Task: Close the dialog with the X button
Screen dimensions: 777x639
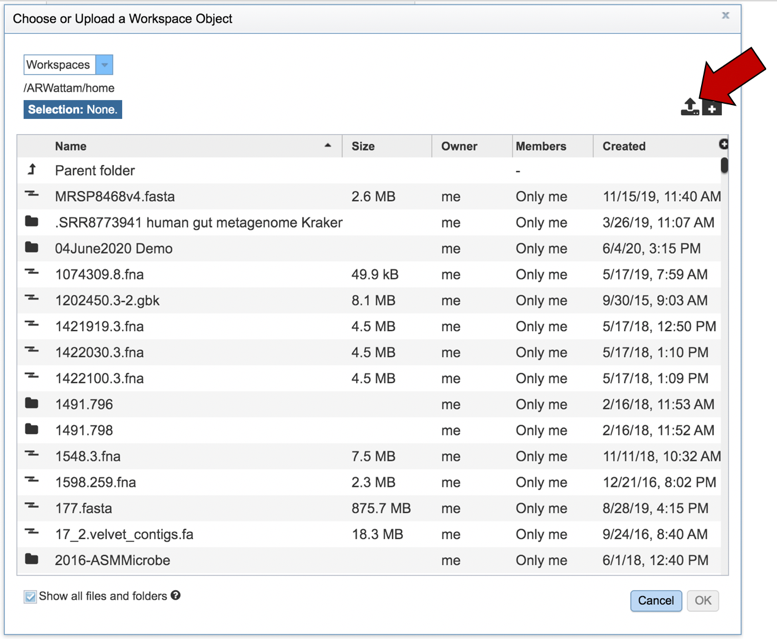Action: click(x=726, y=15)
